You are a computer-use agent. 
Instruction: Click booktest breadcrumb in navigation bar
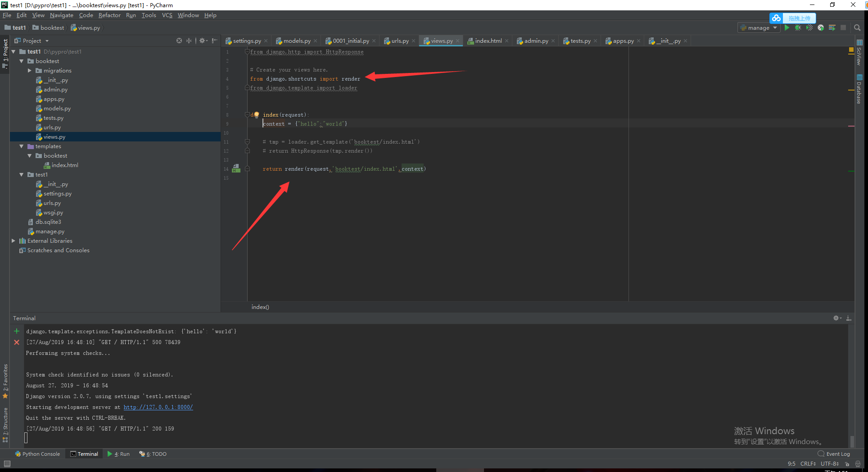49,28
